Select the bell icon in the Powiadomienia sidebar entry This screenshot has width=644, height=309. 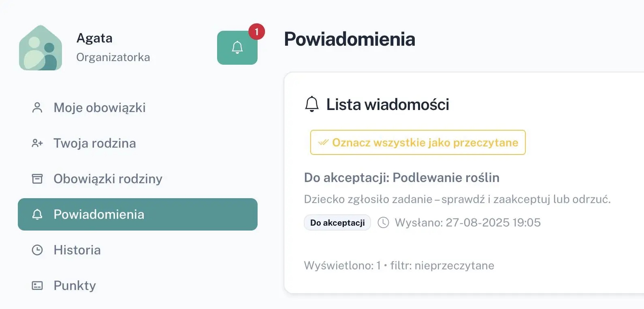coord(37,214)
